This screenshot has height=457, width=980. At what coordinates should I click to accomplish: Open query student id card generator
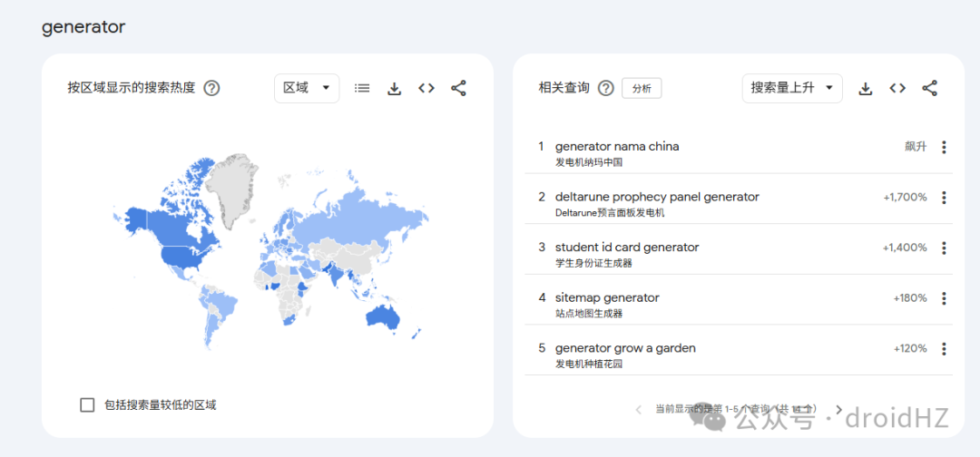[627, 248]
